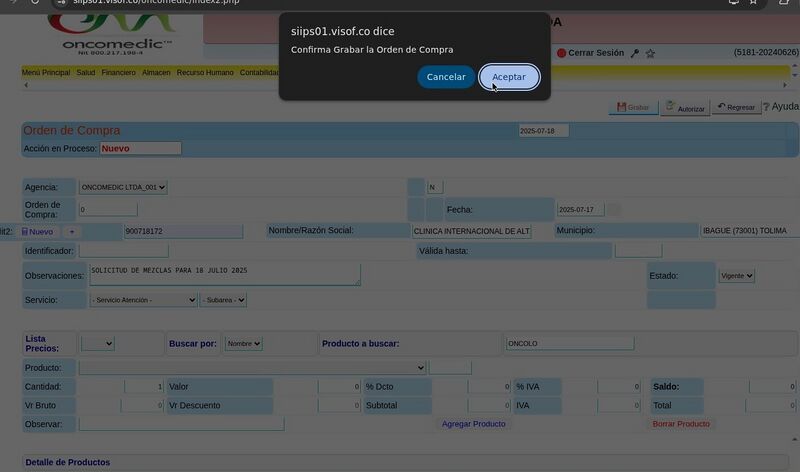The height and width of the screenshot is (472, 800).
Task: Click the Regresar back arrow button
Action: (735, 107)
